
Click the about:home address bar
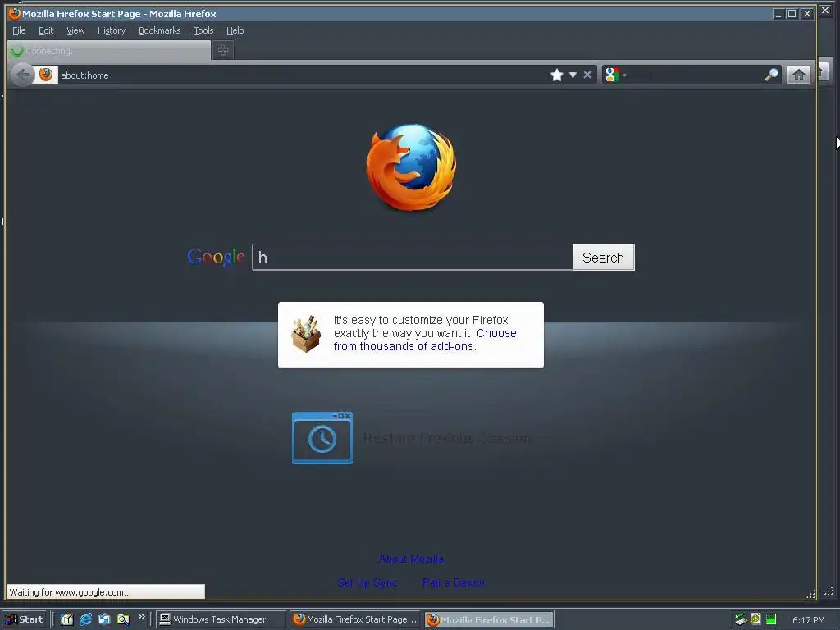click(x=300, y=75)
